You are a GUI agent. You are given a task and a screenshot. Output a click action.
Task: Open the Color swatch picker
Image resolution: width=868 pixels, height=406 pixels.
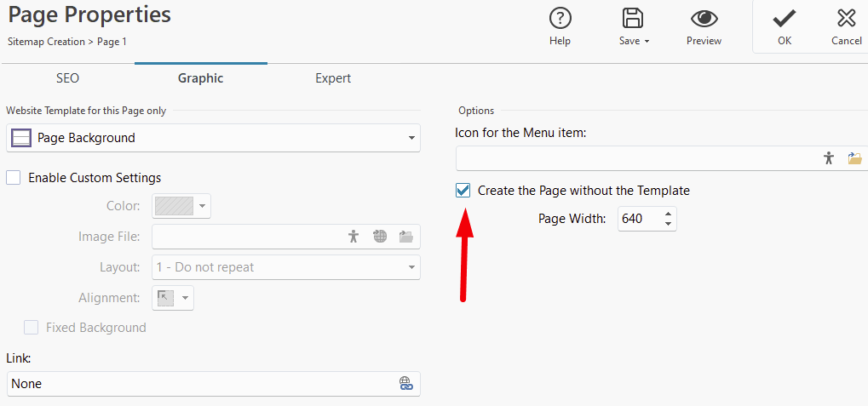[x=181, y=206]
